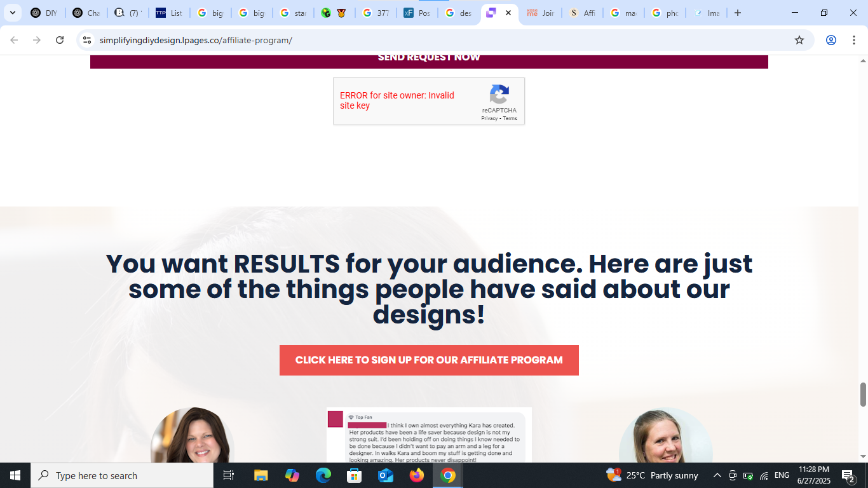Click the battery tray icon
The width and height of the screenshot is (868, 488).
pyautogui.click(x=748, y=475)
